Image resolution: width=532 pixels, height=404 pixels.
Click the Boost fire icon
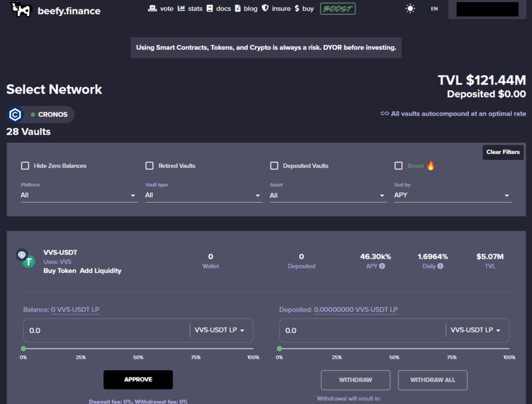click(430, 165)
